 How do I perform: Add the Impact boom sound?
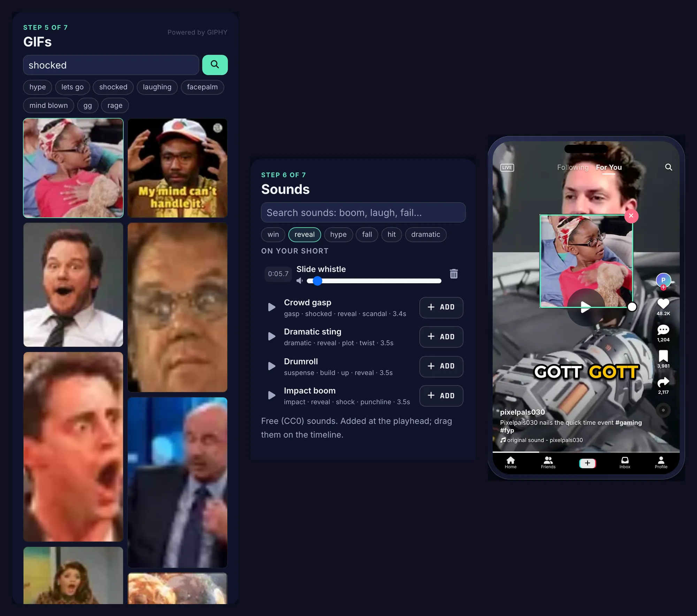click(x=441, y=395)
